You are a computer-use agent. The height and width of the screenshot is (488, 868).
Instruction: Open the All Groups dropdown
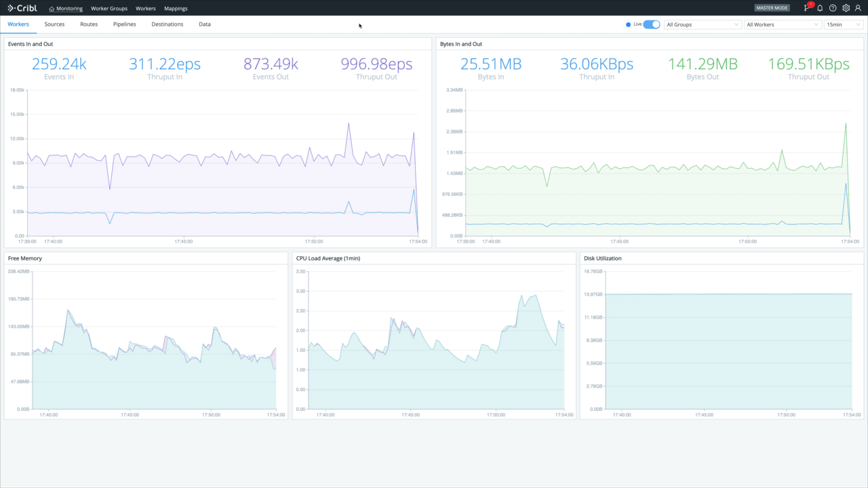(x=702, y=24)
